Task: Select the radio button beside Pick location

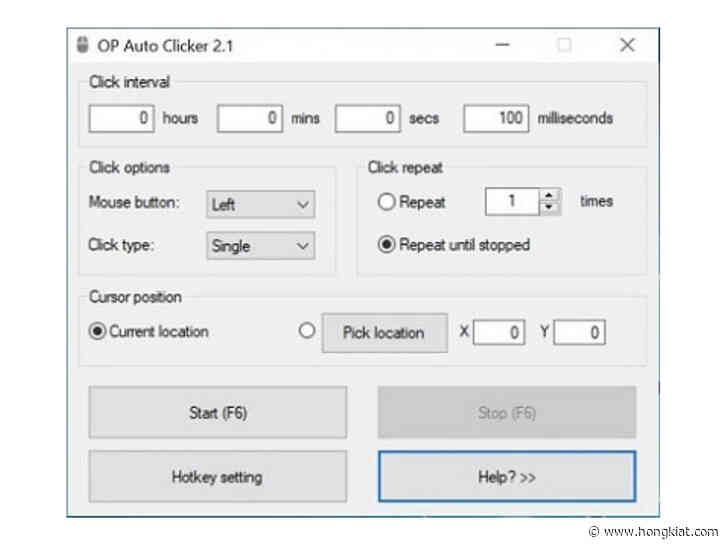Action: coord(307,331)
